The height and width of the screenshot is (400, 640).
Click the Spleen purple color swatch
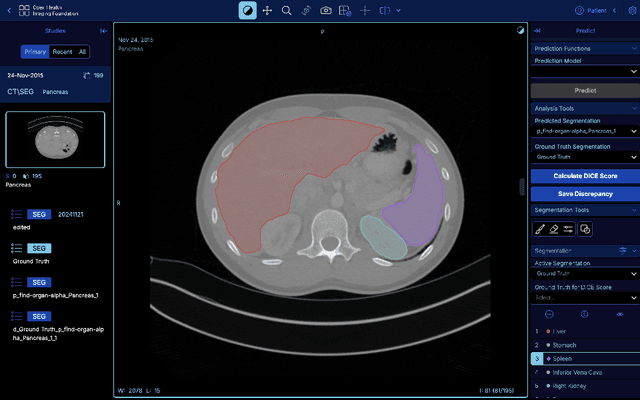[x=548, y=359]
